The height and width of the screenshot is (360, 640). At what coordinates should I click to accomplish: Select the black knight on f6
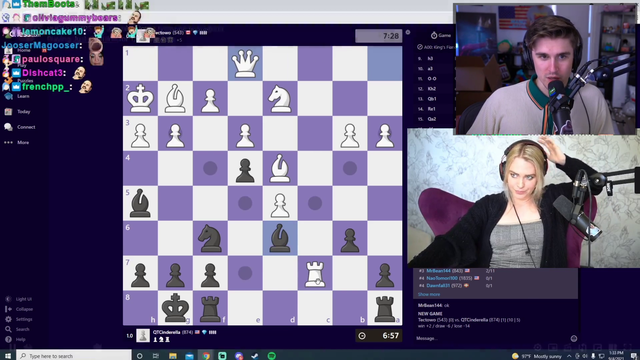click(x=210, y=238)
